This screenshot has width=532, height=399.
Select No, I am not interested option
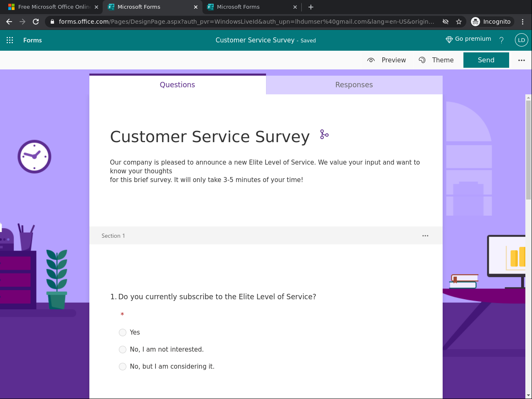point(123,350)
